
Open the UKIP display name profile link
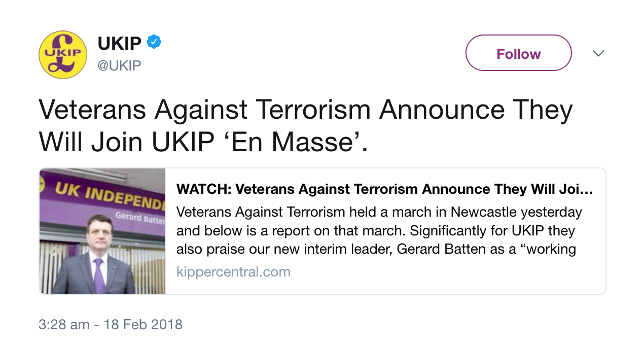point(119,44)
